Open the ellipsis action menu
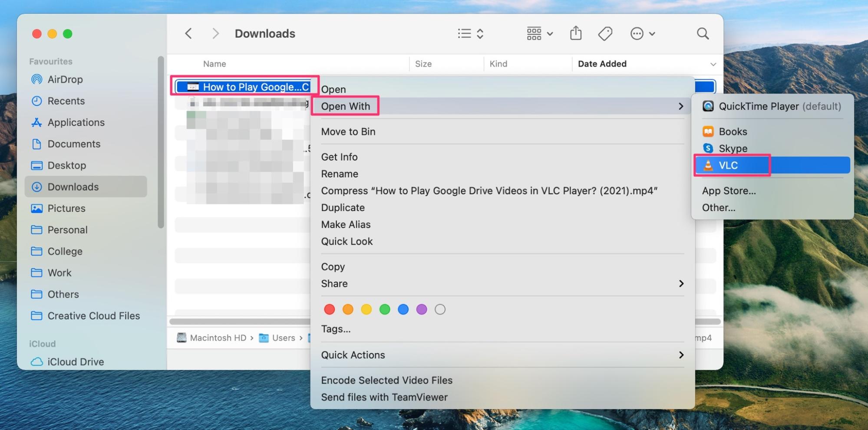 coord(642,33)
